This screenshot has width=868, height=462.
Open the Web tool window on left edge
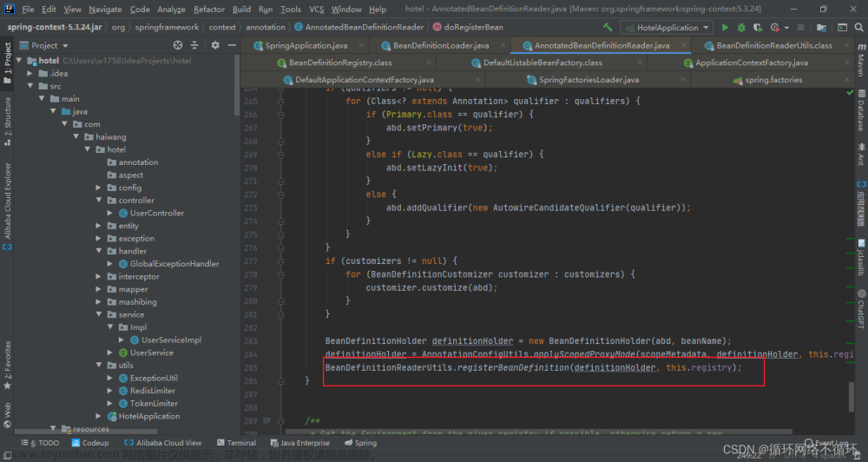[8, 415]
